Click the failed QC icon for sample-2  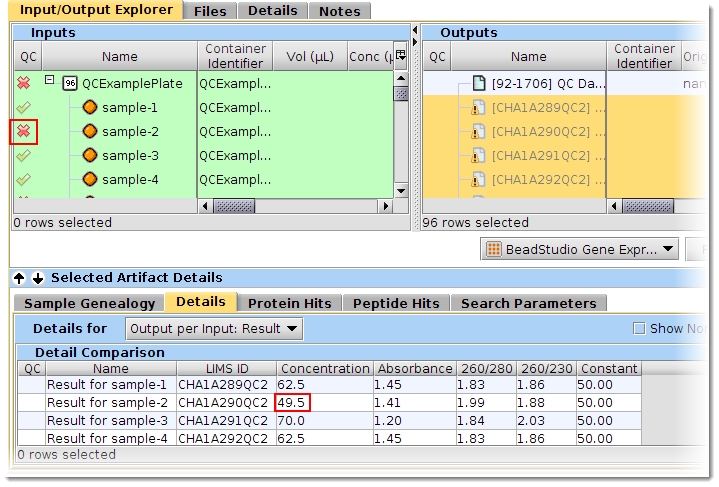coord(23,132)
